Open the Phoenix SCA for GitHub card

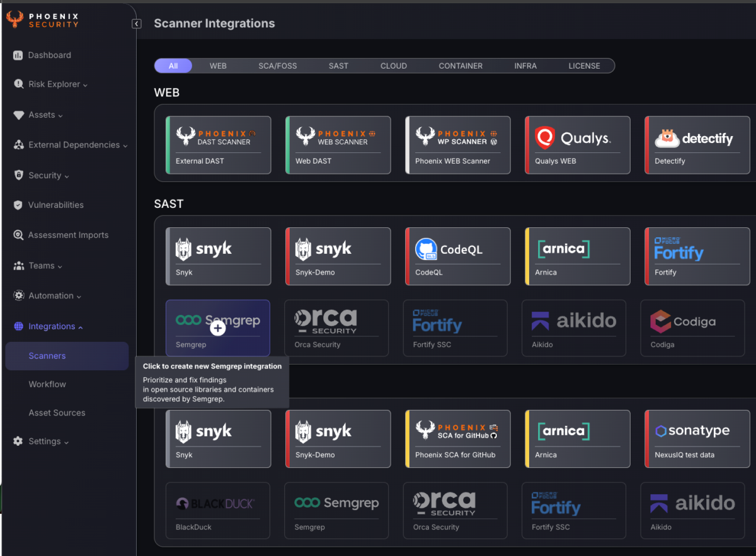457,439
